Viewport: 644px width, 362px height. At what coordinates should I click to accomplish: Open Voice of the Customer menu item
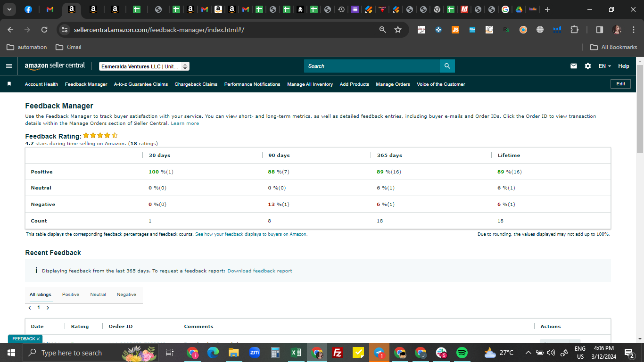[441, 84]
